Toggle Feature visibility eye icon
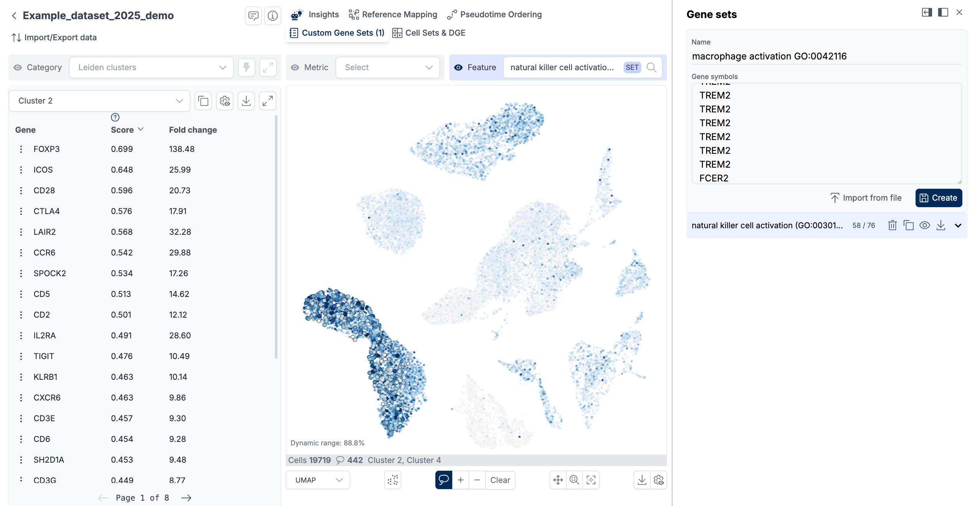980x506 pixels. point(458,68)
